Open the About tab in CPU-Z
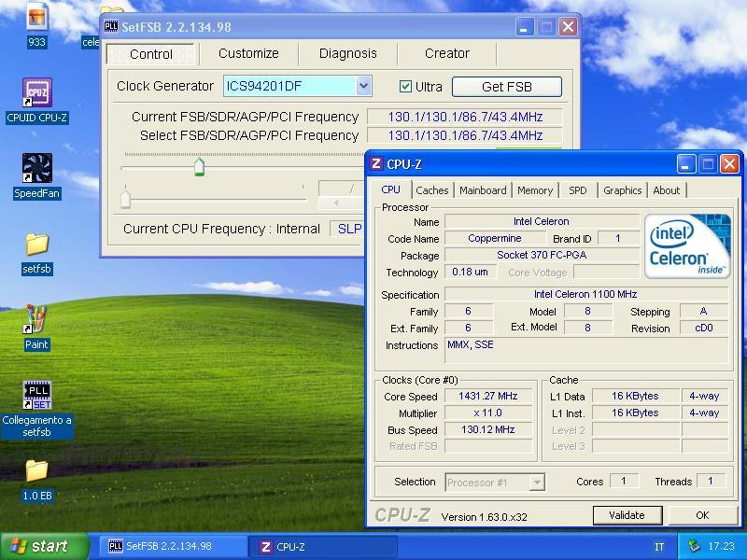Image resolution: width=747 pixels, height=560 pixels. click(x=666, y=190)
